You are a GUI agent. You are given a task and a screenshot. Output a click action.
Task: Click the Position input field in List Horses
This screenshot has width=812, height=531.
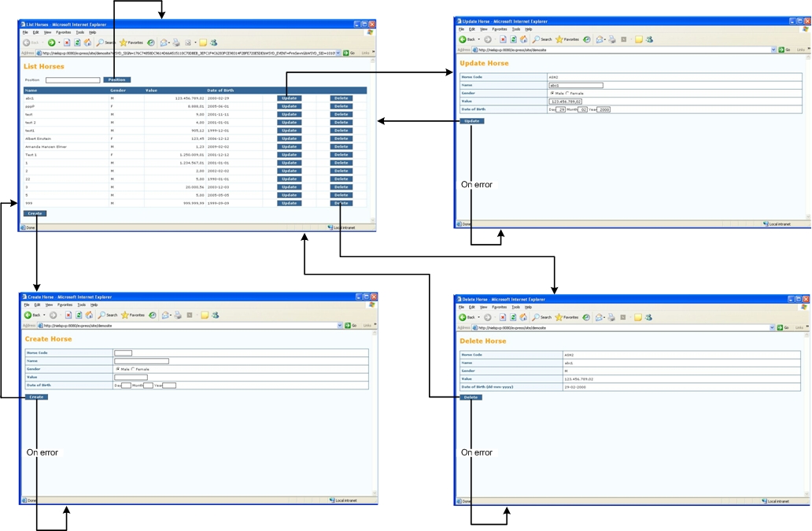(x=73, y=80)
